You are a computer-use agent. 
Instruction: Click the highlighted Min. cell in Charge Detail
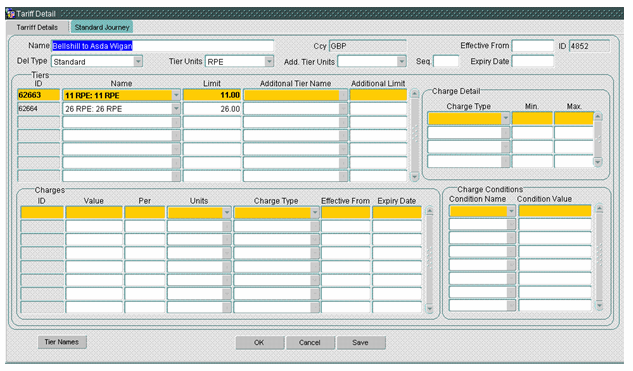pyautogui.click(x=532, y=118)
